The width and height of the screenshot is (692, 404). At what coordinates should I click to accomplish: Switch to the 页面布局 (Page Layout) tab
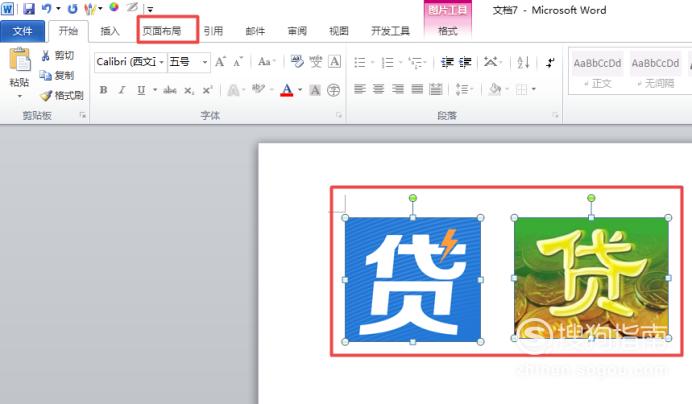pyautogui.click(x=162, y=31)
